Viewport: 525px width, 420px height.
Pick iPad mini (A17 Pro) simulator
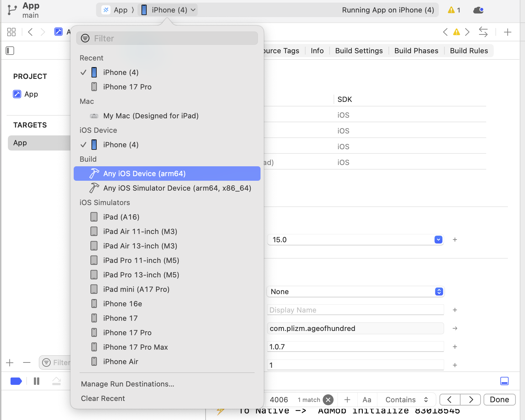coord(167,289)
